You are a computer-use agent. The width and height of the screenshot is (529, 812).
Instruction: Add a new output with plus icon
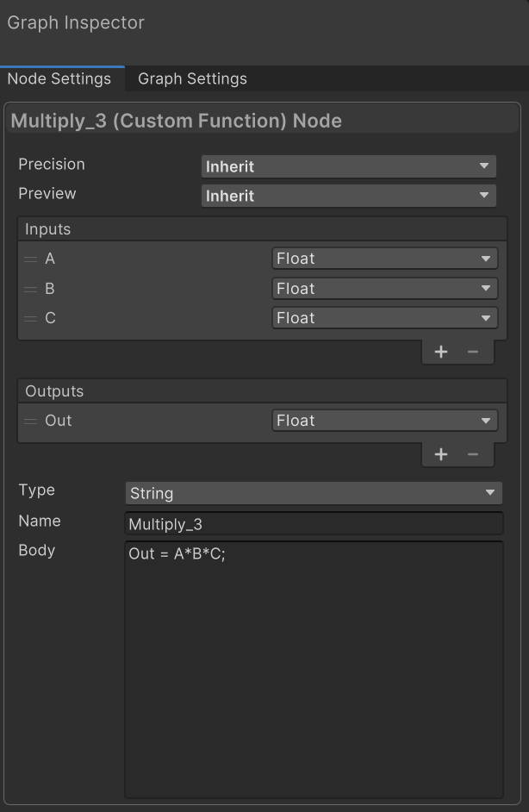click(441, 454)
